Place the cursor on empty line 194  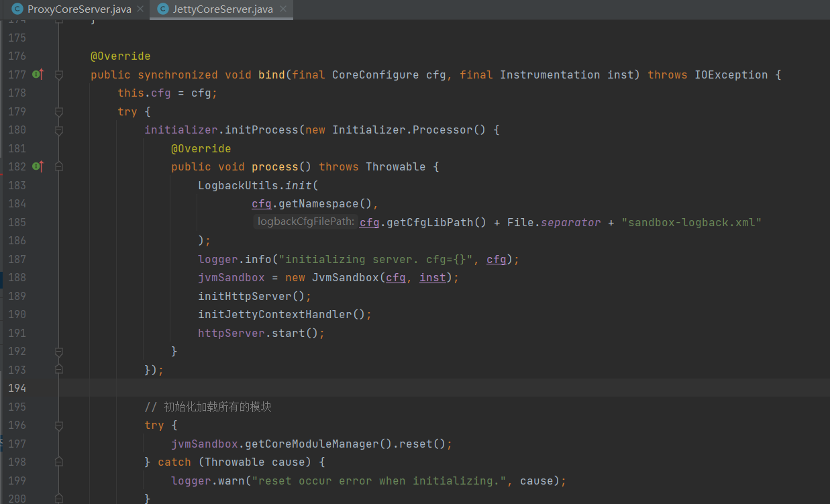pos(403,389)
